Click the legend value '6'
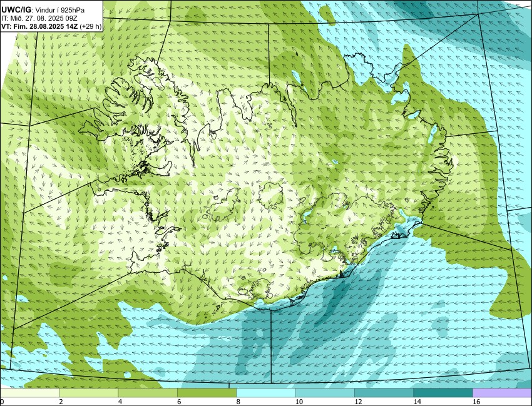This screenshot has width=532, height=406. coord(178,402)
